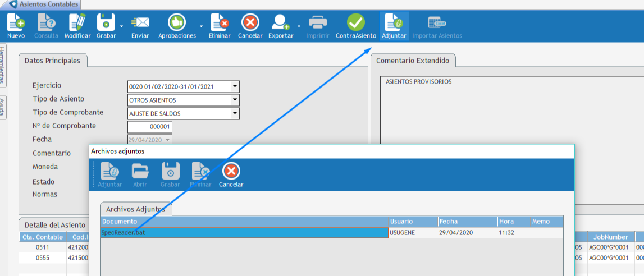Open the Herramientas side panel tab
This screenshot has width=644, height=276.
click(3, 65)
